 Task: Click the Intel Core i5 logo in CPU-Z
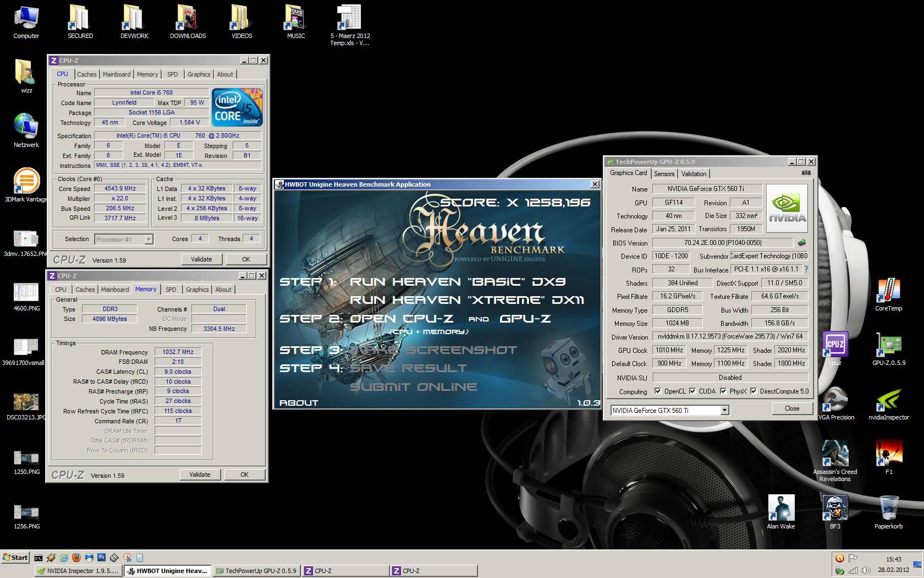pyautogui.click(x=238, y=107)
